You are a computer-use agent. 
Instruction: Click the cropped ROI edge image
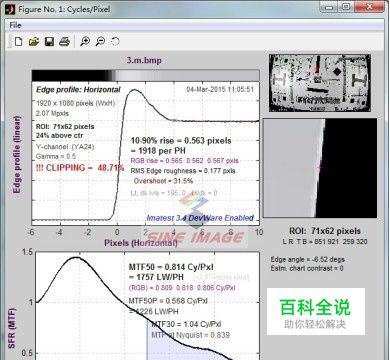tap(320, 168)
